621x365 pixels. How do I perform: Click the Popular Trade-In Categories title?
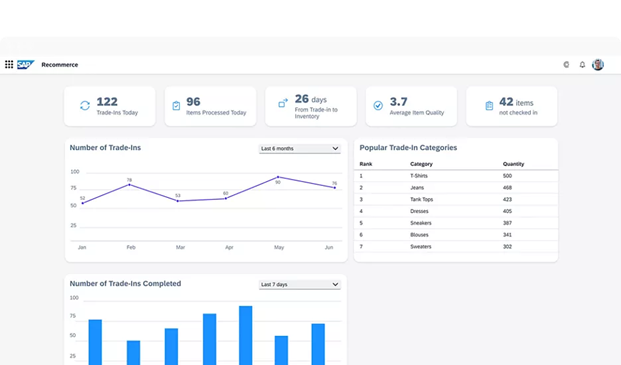[x=408, y=148]
